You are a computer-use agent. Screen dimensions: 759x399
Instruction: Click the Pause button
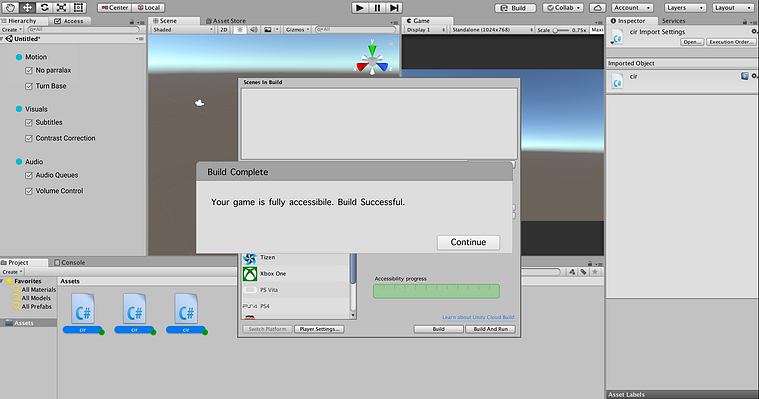[x=377, y=8]
